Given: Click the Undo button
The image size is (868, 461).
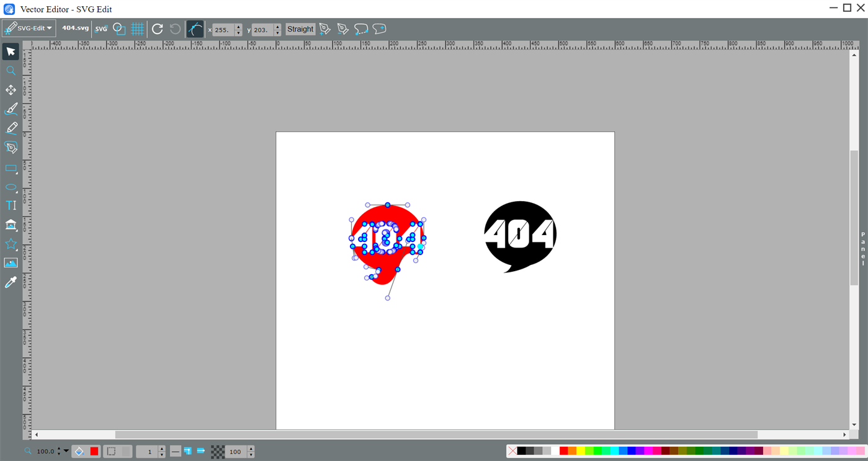Looking at the screenshot, I should tap(174, 29).
